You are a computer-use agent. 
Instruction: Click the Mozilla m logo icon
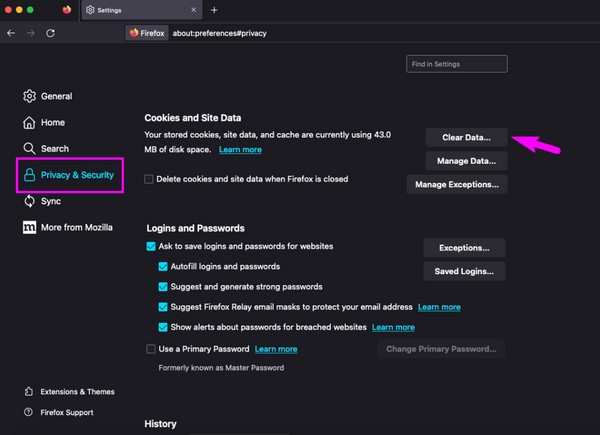(x=29, y=227)
